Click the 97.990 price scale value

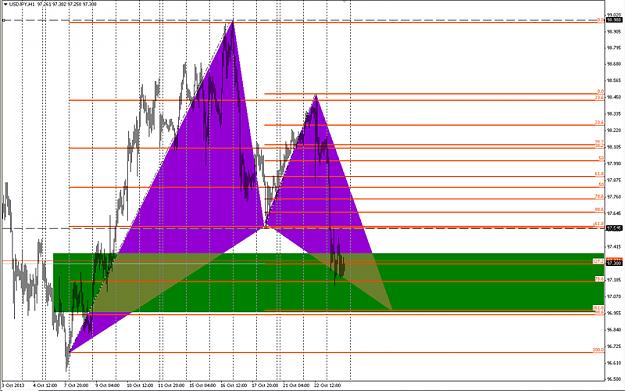(x=614, y=163)
